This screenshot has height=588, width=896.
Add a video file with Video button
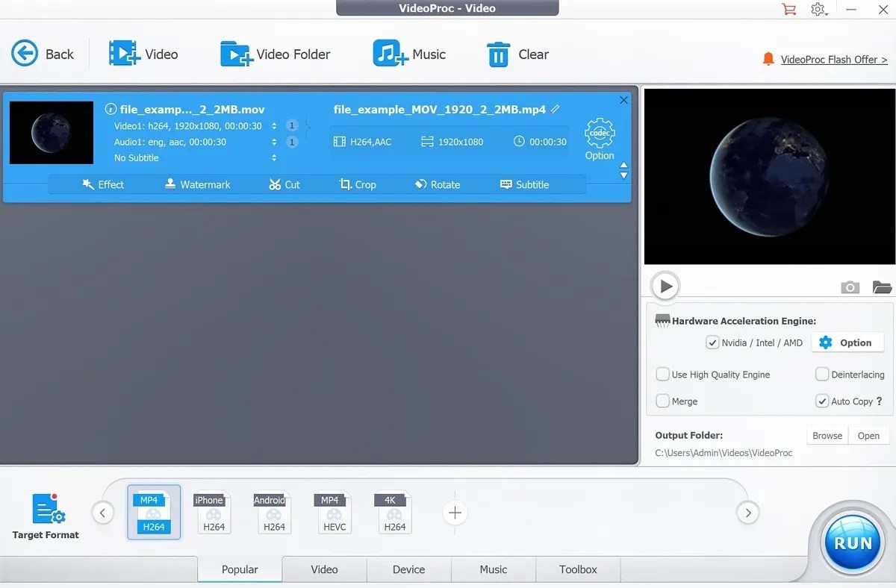[143, 54]
